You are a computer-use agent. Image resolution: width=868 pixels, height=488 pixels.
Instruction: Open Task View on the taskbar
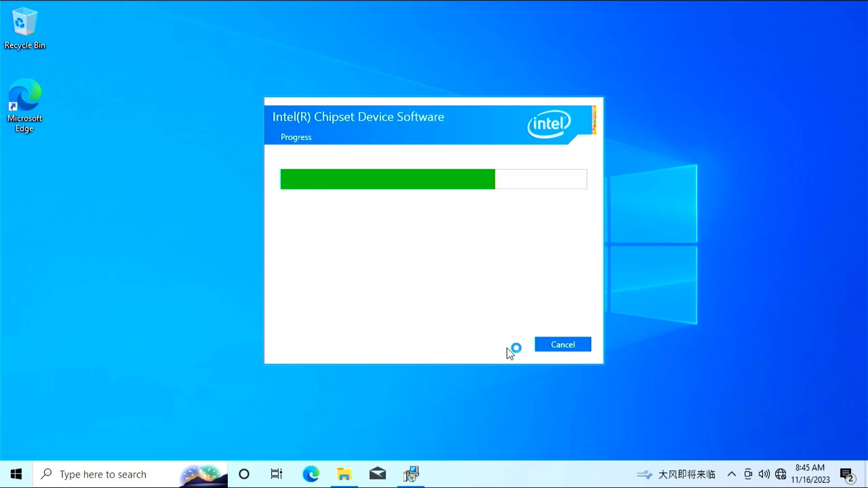coord(276,474)
